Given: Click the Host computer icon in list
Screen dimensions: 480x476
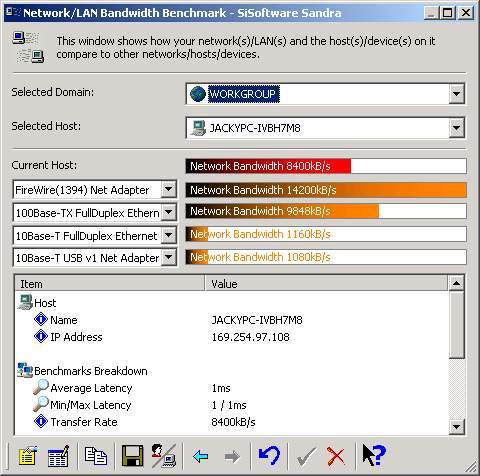Looking at the screenshot, I should (25, 302).
